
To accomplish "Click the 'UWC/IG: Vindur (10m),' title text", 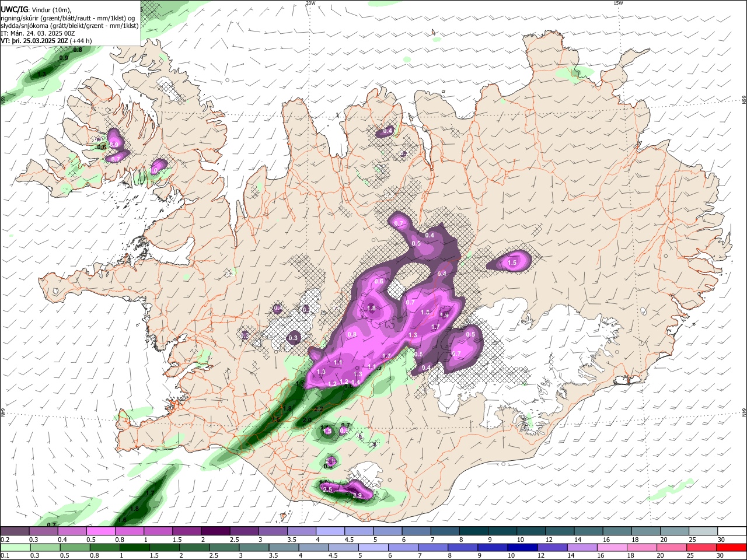I will 36,10.
